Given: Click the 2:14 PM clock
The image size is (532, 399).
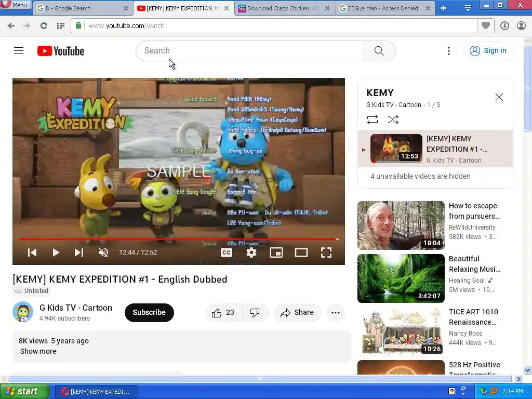Looking at the screenshot, I should point(513,392).
